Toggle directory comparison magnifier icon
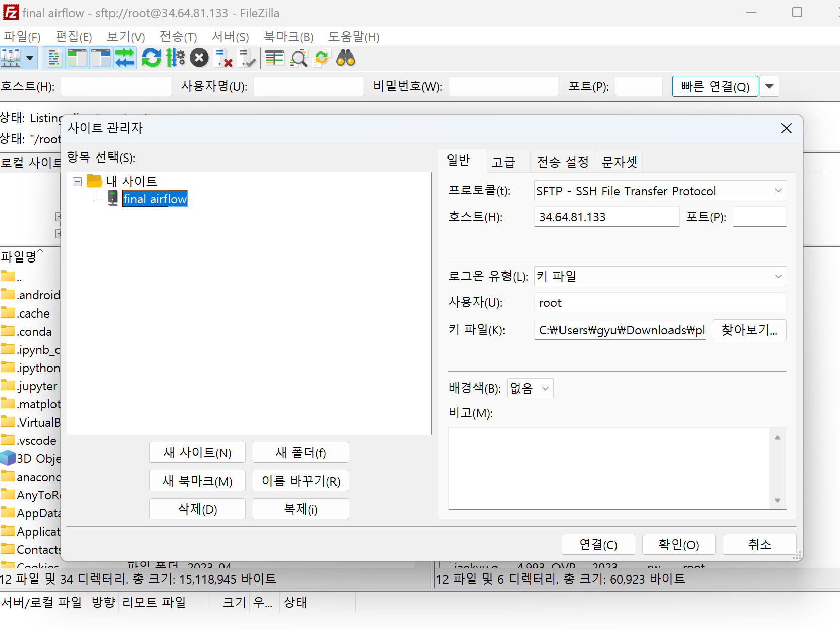This screenshot has height=629, width=840. (x=299, y=58)
